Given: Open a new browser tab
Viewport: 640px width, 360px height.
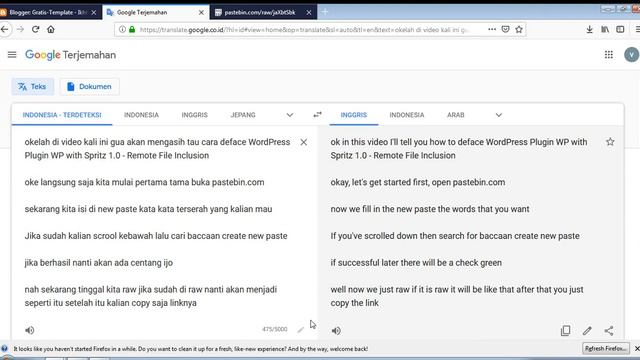Looking at the screenshot, I should 325,12.
